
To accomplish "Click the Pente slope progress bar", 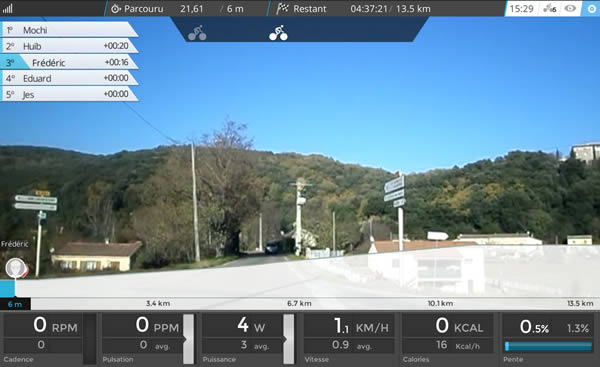I will 548,346.
